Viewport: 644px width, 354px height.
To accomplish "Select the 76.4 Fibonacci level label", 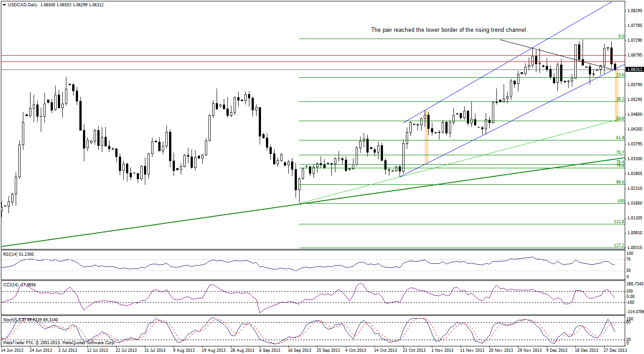I will pos(620,162).
